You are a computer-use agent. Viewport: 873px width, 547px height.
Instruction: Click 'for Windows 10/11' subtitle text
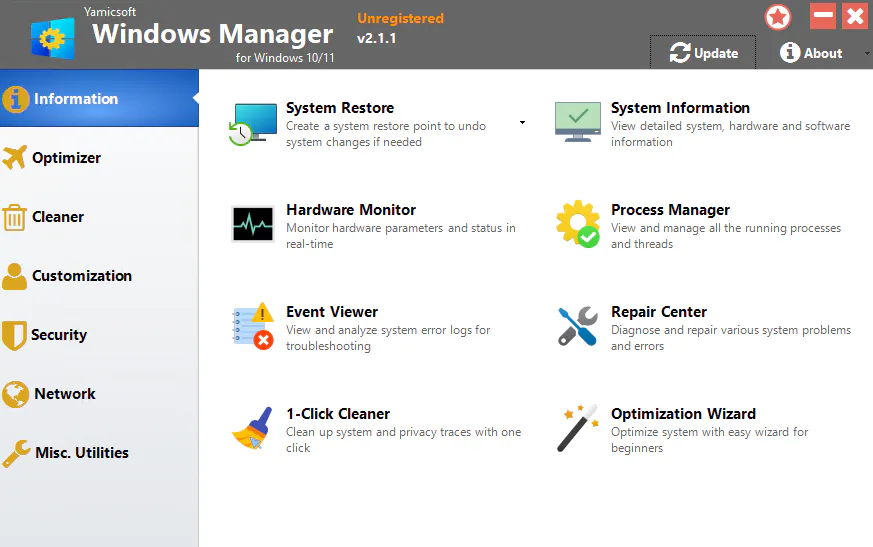(x=285, y=57)
